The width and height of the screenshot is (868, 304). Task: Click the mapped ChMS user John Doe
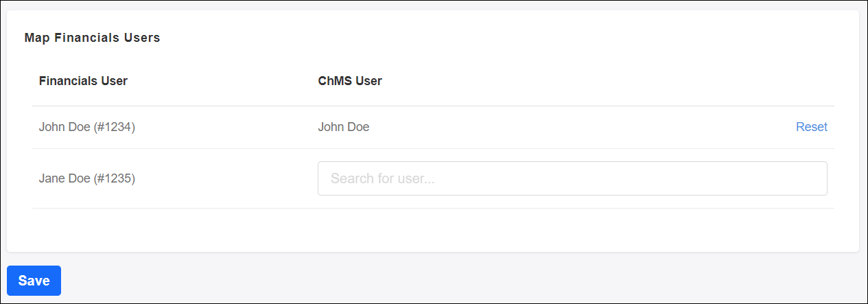point(343,127)
